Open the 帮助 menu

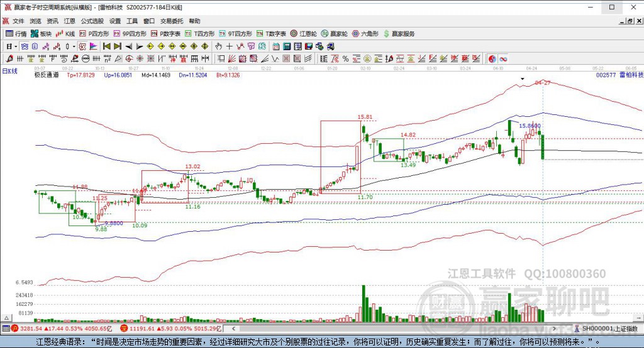[194, 21]
